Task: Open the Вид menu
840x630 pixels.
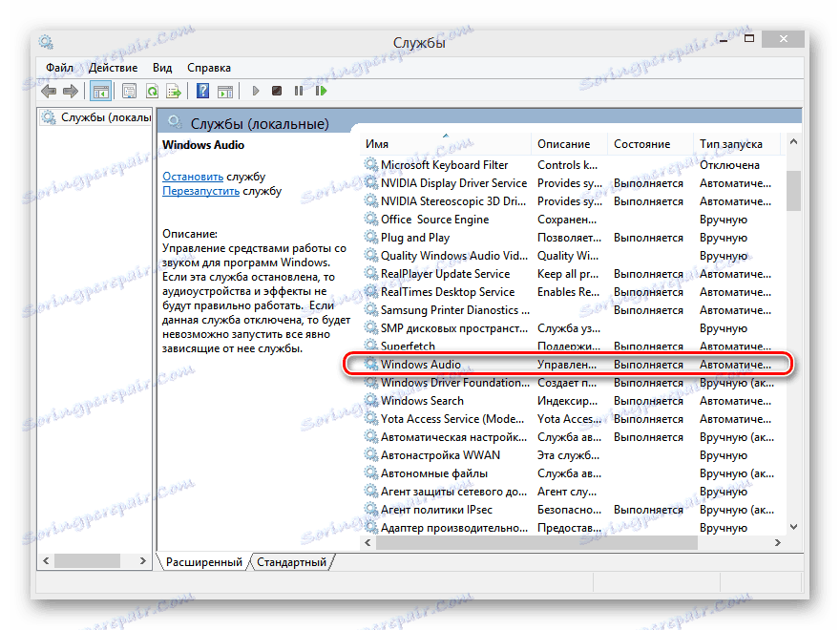Action: (161, 68)
